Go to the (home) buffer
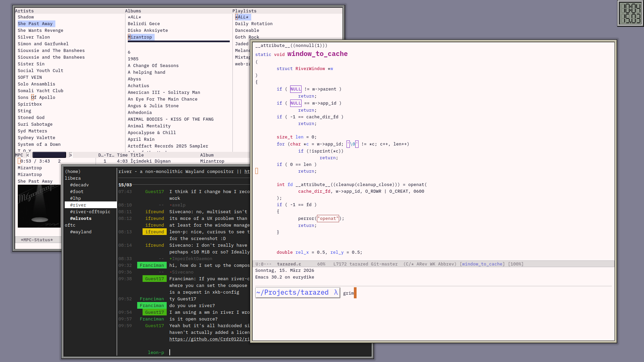Screen dimensions: 644x362 coord(73,172)
